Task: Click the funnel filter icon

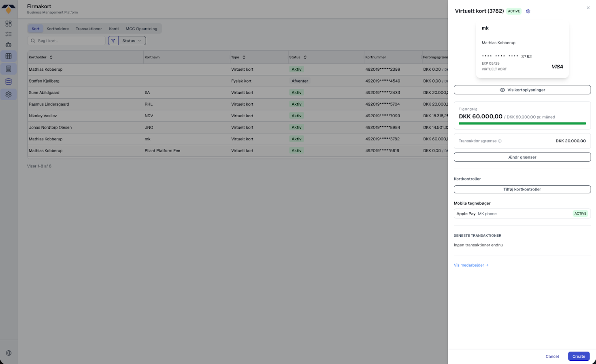Action: pyautogui.click(x=113, y=41)
